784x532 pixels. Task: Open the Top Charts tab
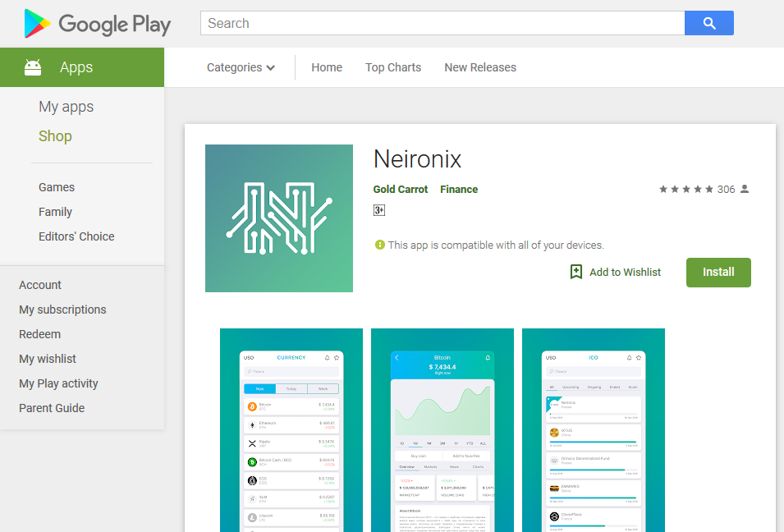pos(393,67)
